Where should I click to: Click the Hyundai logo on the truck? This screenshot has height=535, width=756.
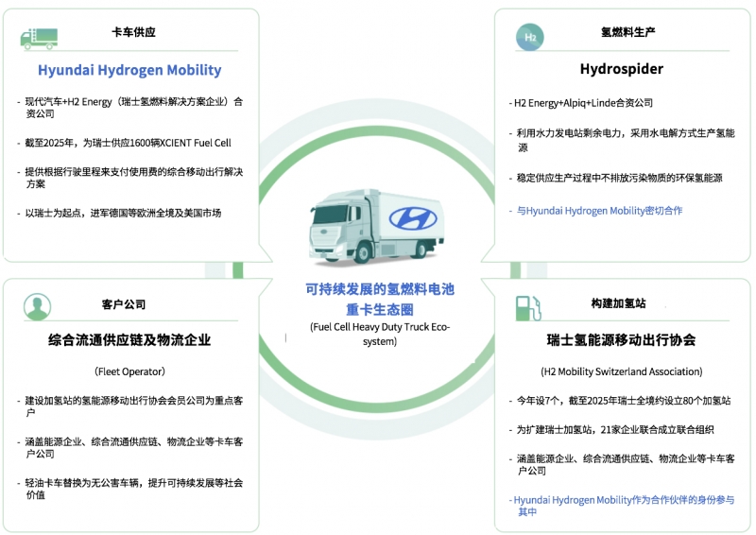pos(413,218)
